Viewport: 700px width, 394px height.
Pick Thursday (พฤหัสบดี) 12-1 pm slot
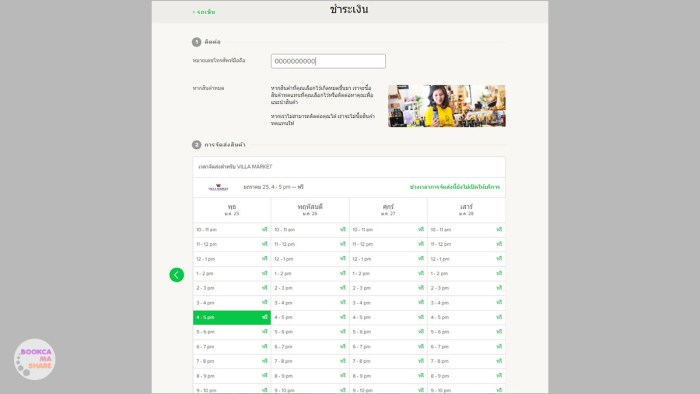click(310, 259)
